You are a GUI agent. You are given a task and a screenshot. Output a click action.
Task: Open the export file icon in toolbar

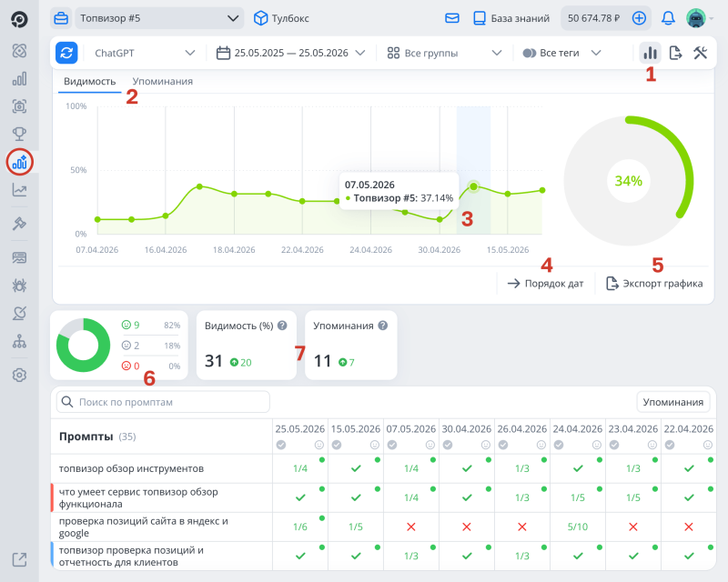(x=675, y=53)
